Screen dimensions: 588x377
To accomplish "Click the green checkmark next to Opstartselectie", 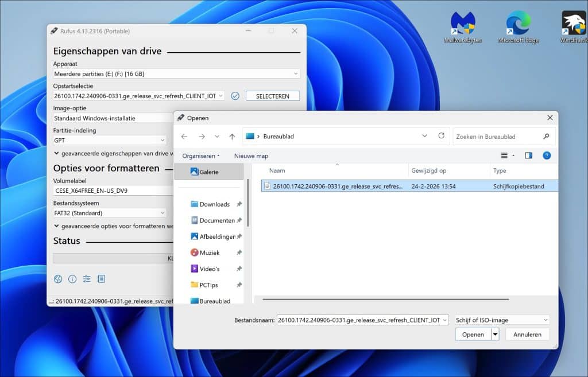I will 235,96.
